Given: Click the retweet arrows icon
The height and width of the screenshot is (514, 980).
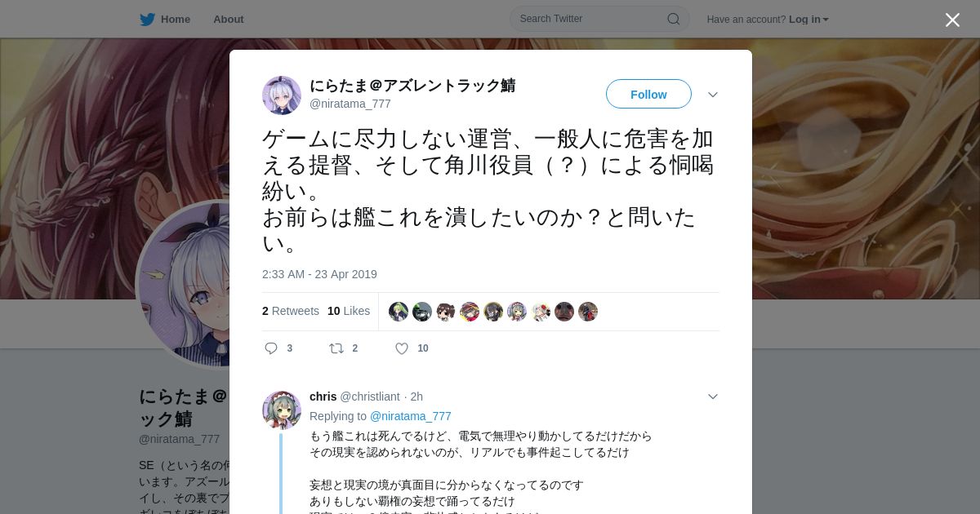Looking at the screenshot, I should 336,348.
